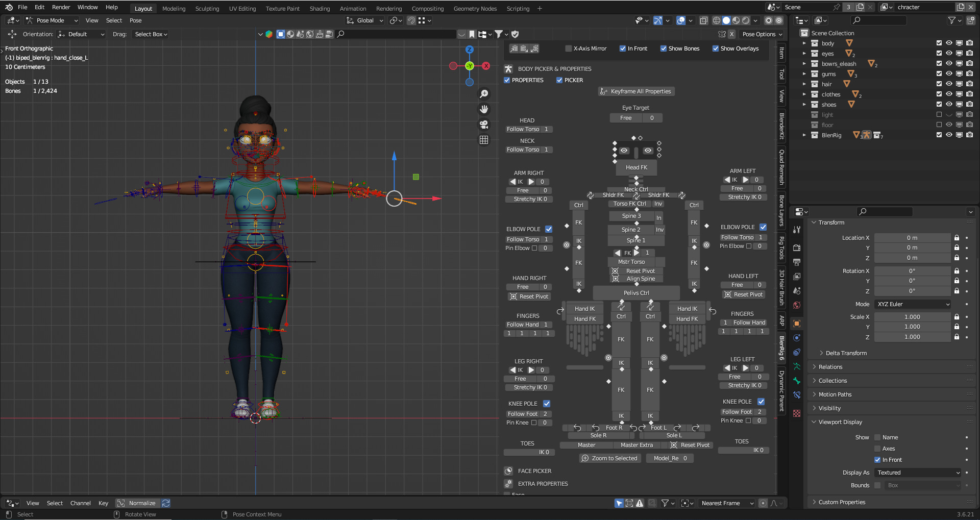Open the Render menu
This screenshot has height=520, width=980.
(x=61, y=7)
